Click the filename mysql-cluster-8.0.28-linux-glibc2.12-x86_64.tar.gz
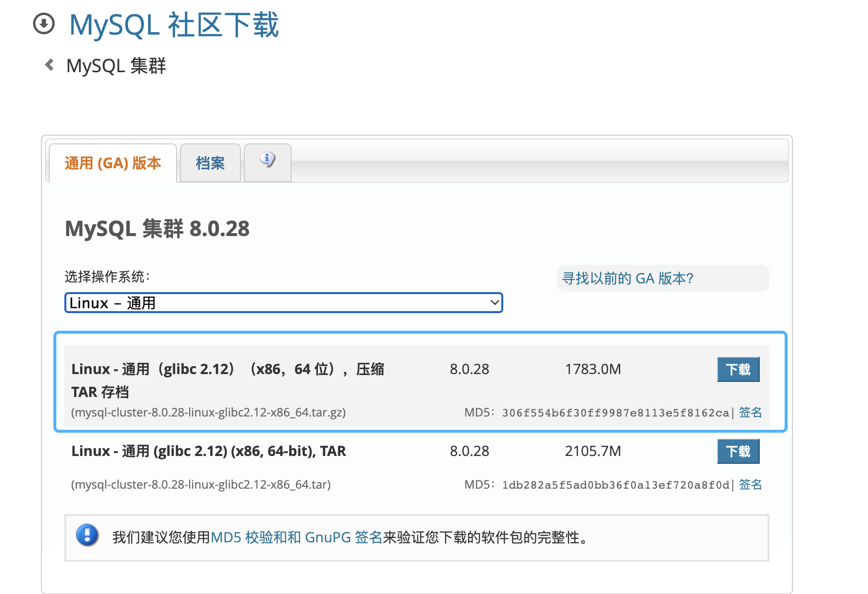Image resolution: width=868 pixels, height=594 pixels. [209, 413]
